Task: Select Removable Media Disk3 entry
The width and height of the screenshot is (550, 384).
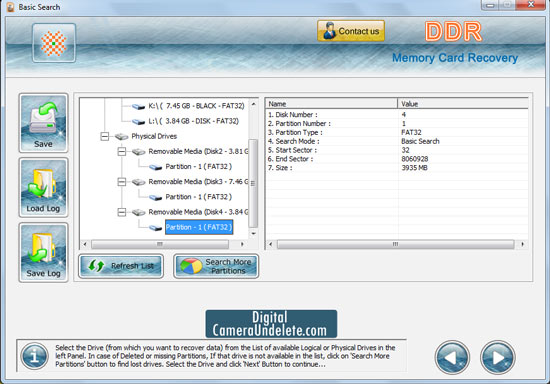Action: [198, 182]
